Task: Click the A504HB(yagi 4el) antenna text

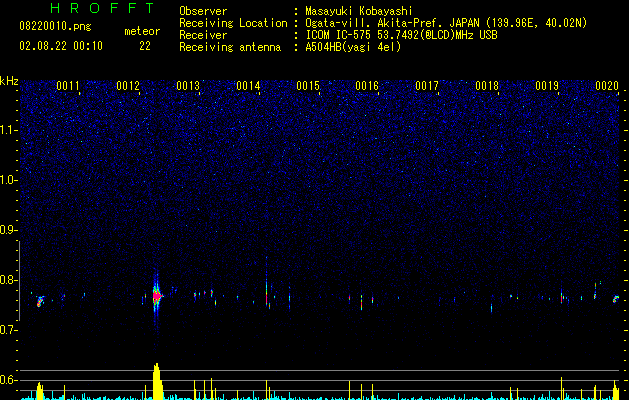Action: (x=353, y=47)
